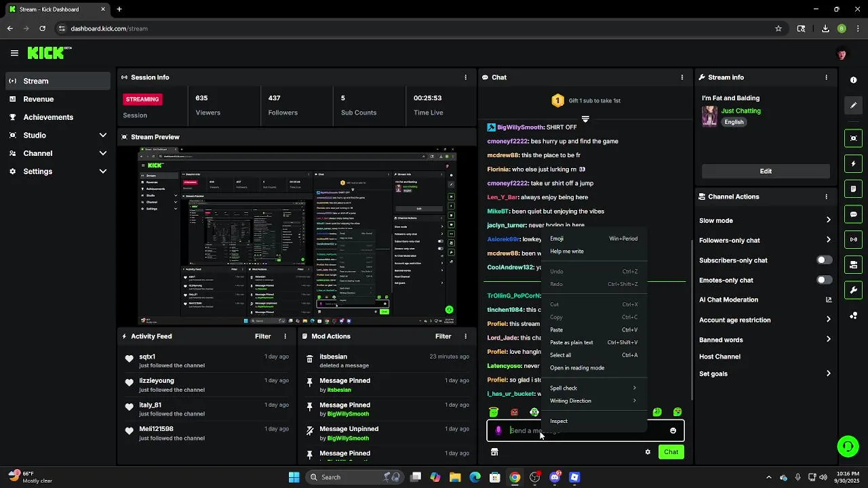Open Chat panel options menu
868x488 pixels.
point(682,77)
